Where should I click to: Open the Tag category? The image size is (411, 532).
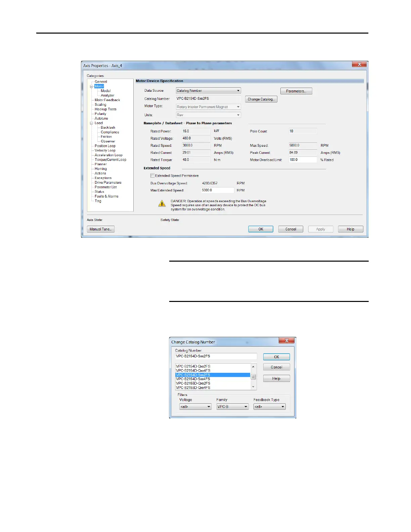(x=98, y=201)
